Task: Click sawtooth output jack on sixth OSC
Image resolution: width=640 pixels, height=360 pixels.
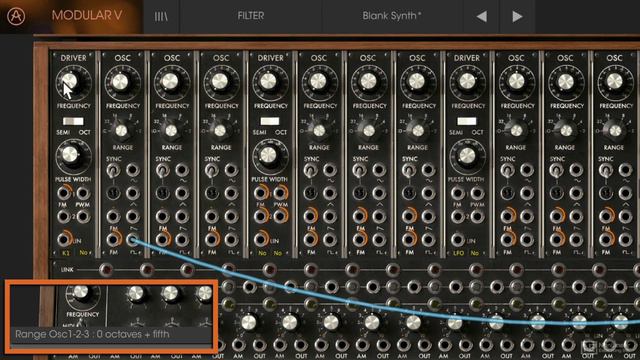Action: (428, 216)
